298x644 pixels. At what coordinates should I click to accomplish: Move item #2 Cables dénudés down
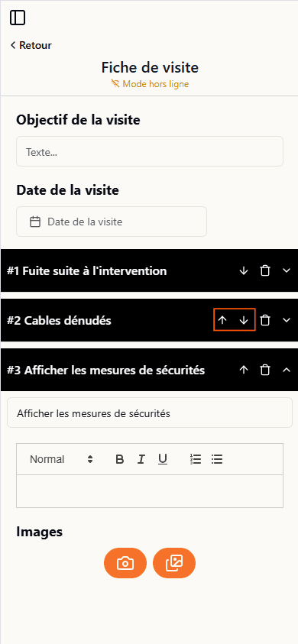(x=244, y=320)
